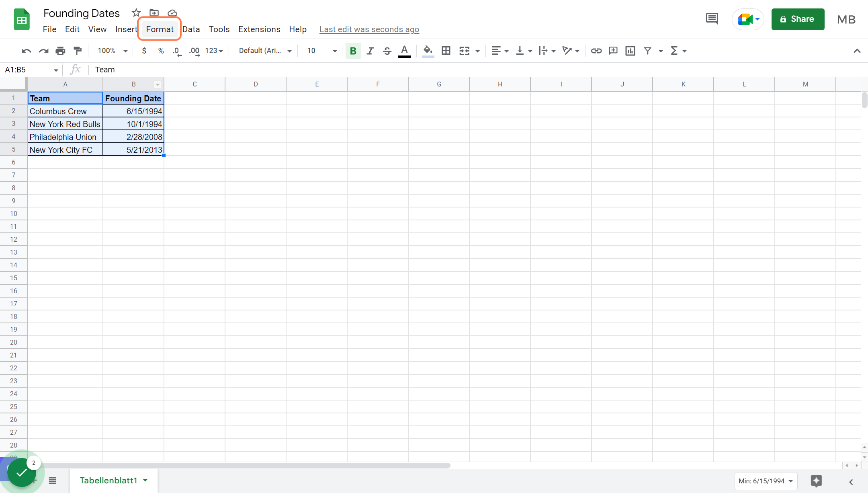Open more number formats 123 dropdown
Image resolution: width=868 pixels, height=493 pixels.
point(214,51)
